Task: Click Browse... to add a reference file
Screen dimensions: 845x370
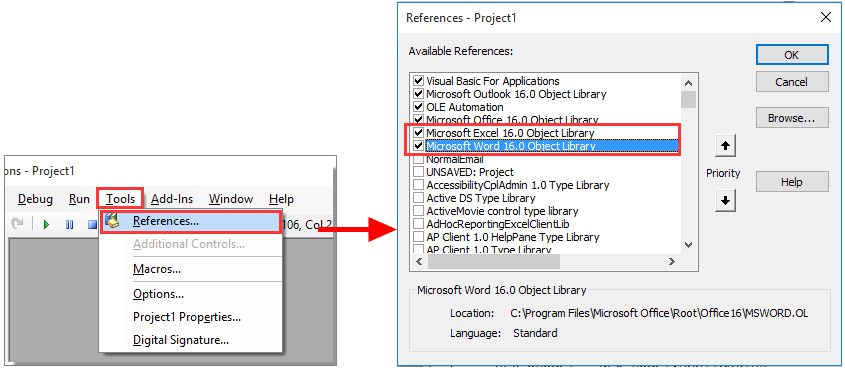Action: (792, 118)
